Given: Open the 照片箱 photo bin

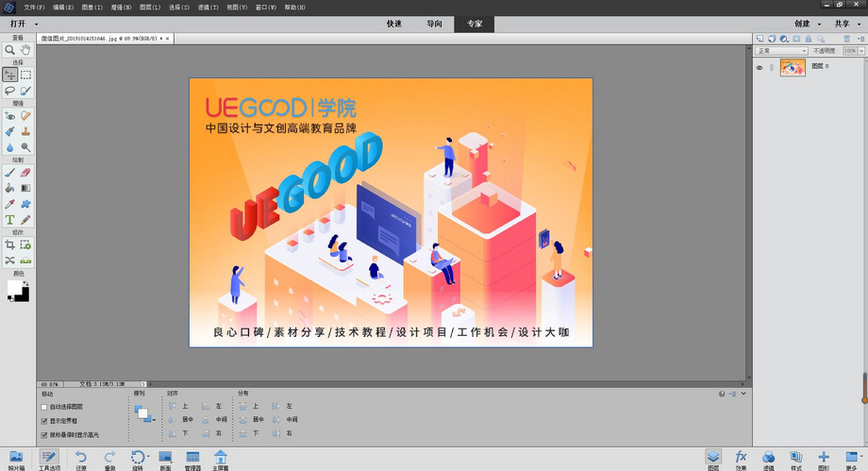Looking at the screenshot, I should coord(16,460).
